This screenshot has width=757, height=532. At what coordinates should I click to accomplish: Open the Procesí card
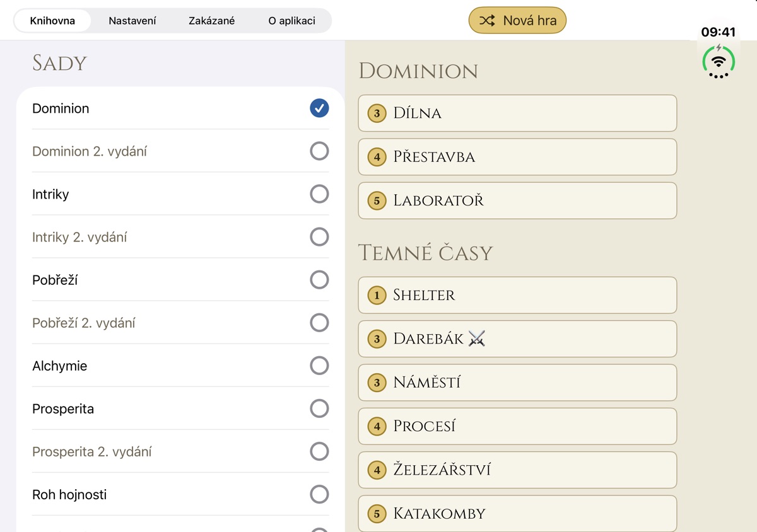pyautogui.click(x=517, y=427)
